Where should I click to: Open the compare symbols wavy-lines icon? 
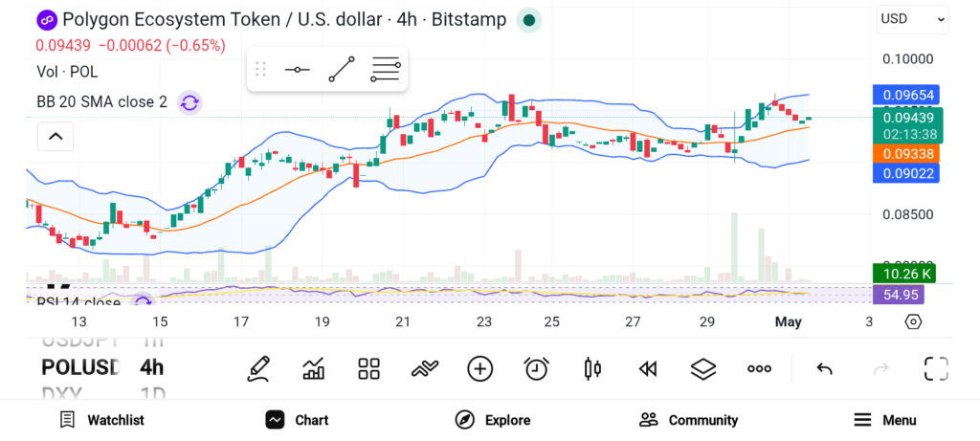pos(424,368)
